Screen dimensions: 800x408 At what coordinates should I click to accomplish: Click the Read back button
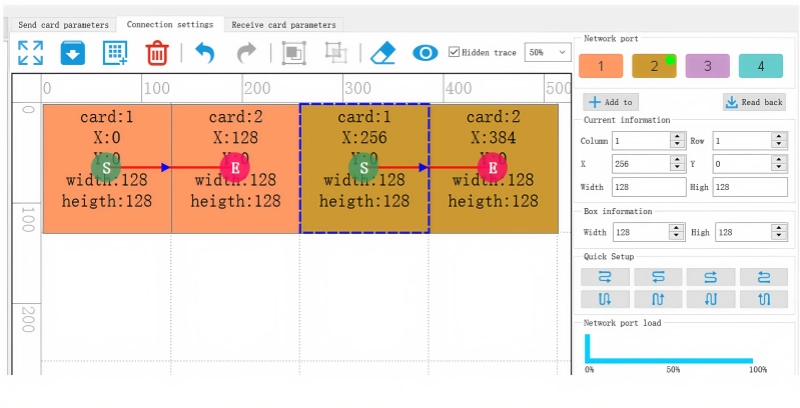(754, 102)
